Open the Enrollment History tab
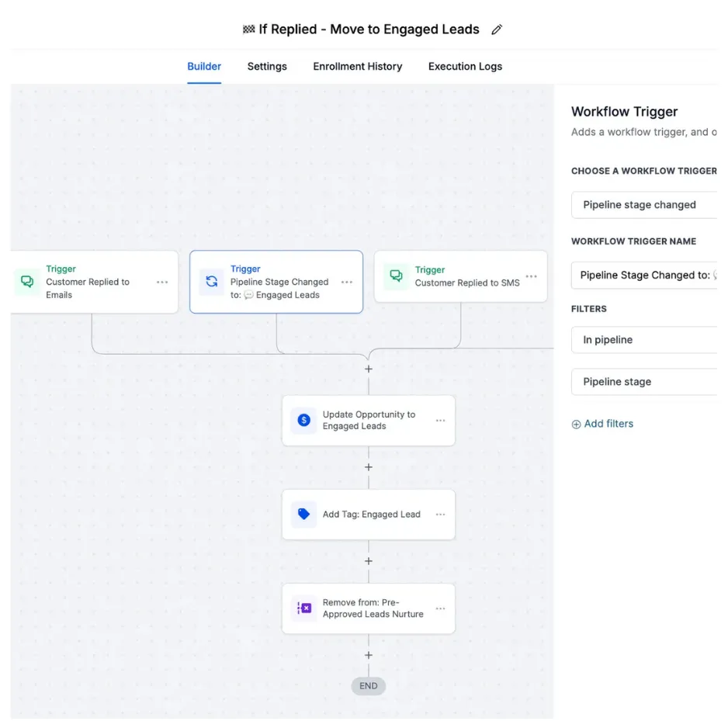 coord(358,67)
